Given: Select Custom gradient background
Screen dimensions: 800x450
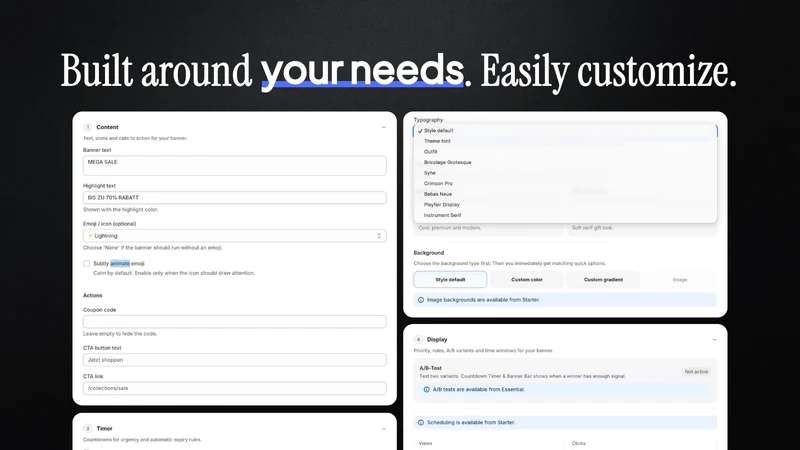Looking at the screenshot, I should (603, 280).
